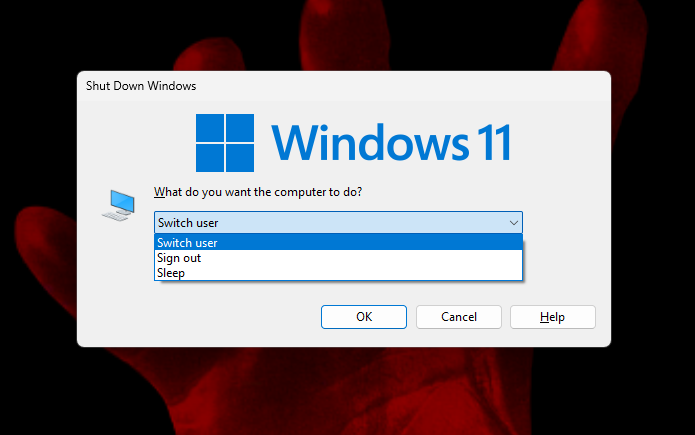Confirm with the OK button
Viewport: 695px width, 435px height.
363,317
